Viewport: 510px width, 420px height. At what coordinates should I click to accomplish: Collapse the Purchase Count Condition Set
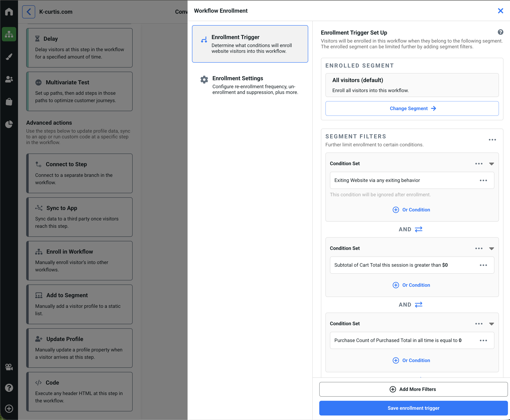click(x=491, y=324)
